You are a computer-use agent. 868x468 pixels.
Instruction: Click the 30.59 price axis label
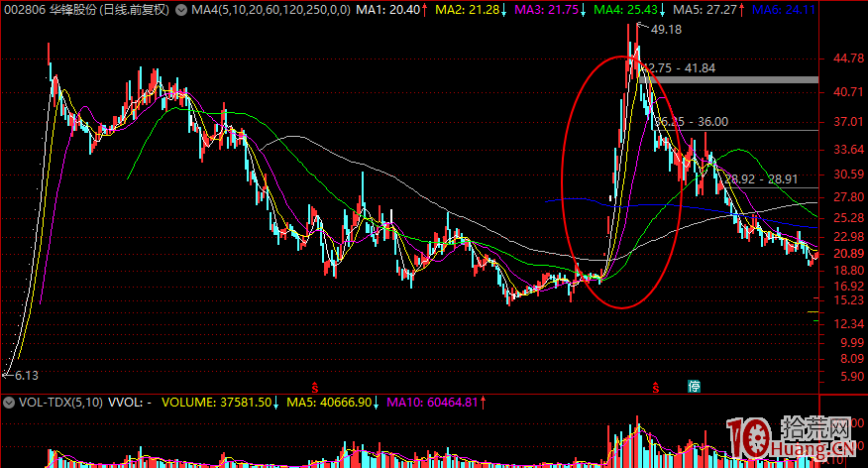click(x=848, y=175)
